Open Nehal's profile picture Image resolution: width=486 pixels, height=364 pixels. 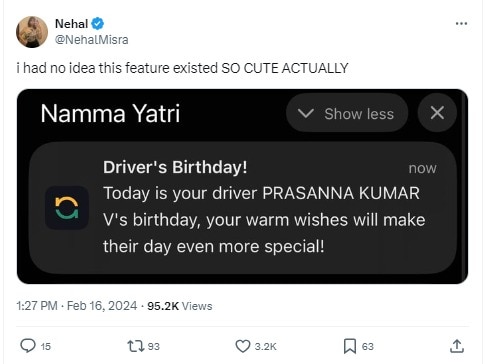(32, 32)
